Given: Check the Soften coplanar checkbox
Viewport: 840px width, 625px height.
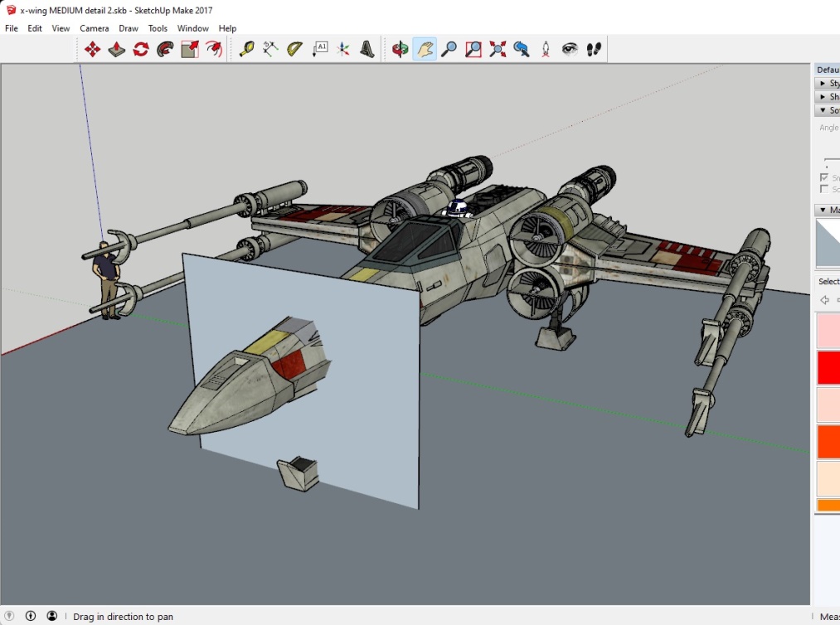Looking at the screenshot, I should 824,189.
